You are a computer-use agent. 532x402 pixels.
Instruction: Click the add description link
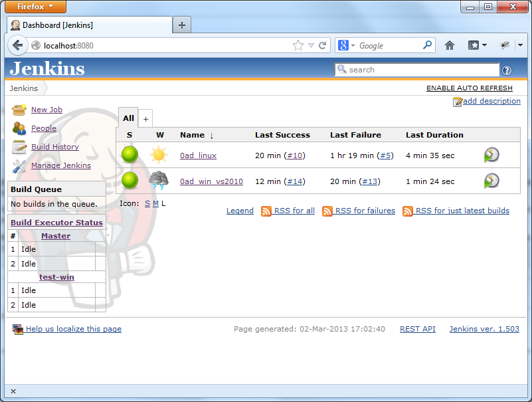(x=491, y=101)
